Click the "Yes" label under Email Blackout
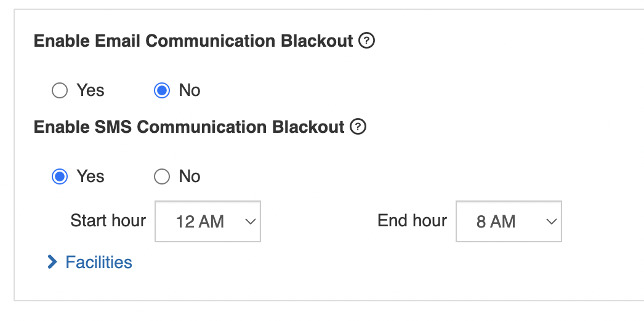 point(91,90)
